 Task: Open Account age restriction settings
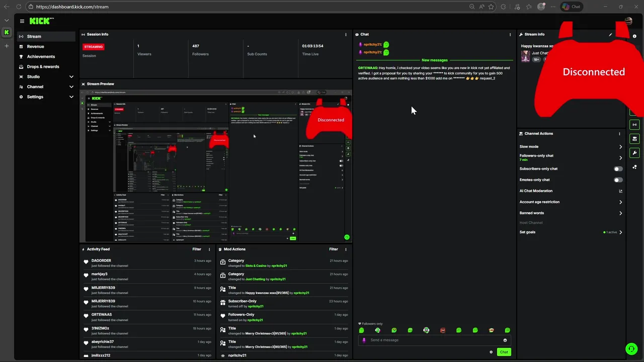click(571, 202)
